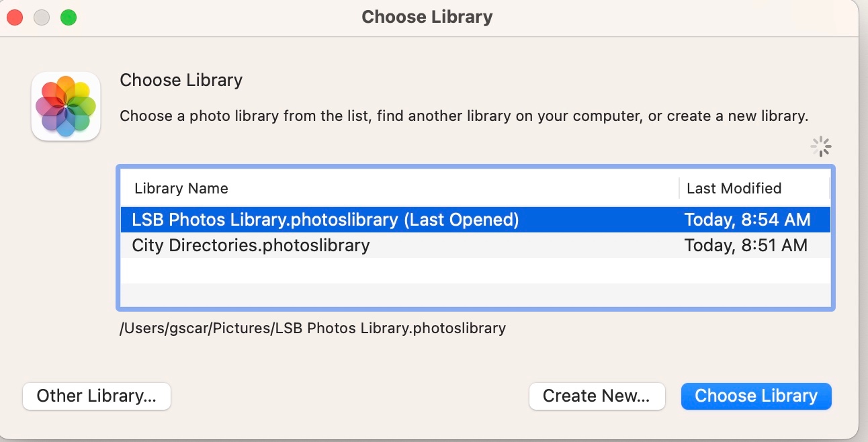The height and width of the screenshot is (442, 868).
Task: Open the Other Library dialog
Action: pyautogui.click(x=96, y=396)
